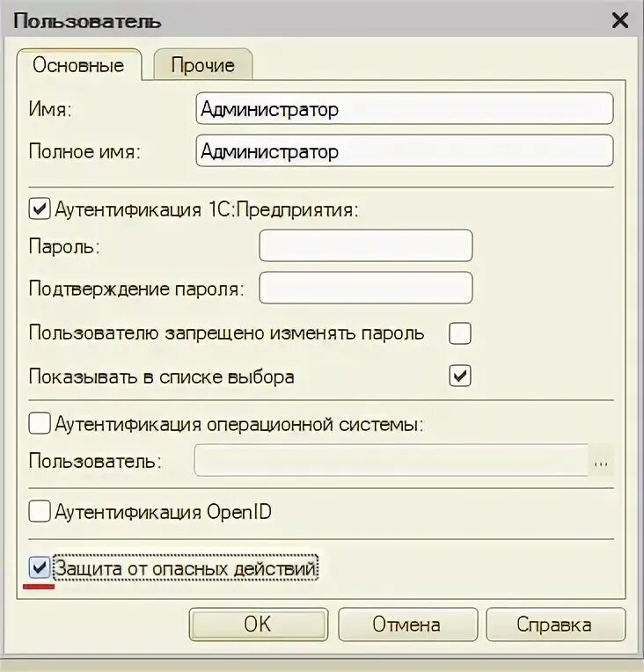Disable Защита от опасных действий checkbox
This screenshot has width=644, height=672.
click(40, 569)
